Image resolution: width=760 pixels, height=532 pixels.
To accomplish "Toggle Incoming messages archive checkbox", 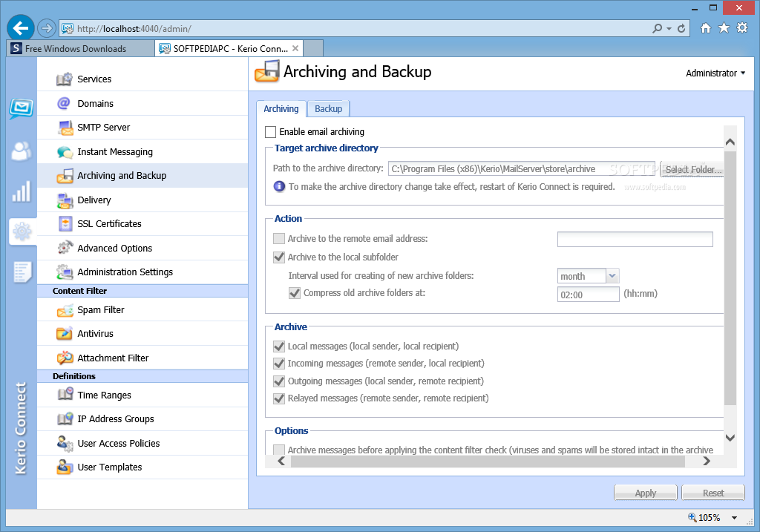I will click(279, 364).
